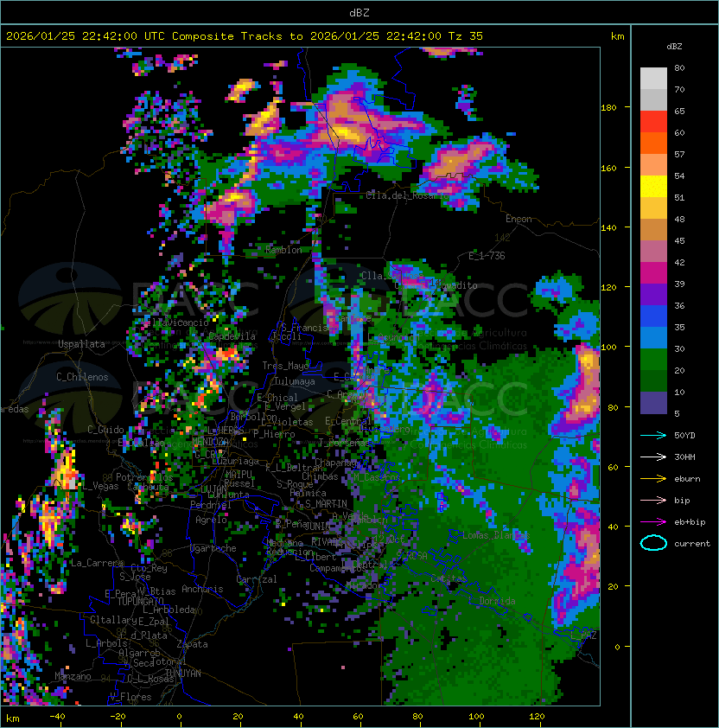The height and width of the screenshot is (728, 719).
Task: Pick the bright yellow 54–51 dBZ swatch
Action: pyautogui.click(x=653, y=186)
